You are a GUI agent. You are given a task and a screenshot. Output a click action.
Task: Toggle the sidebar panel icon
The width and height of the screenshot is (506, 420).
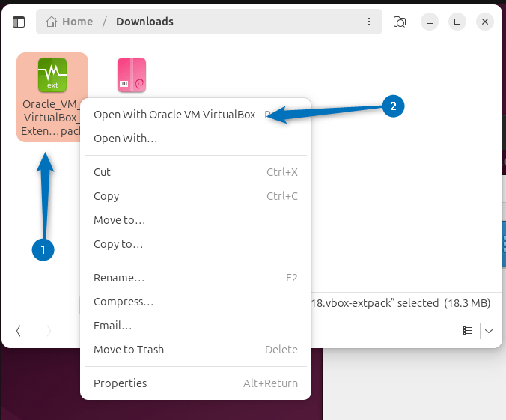click(x=19, y=22)
